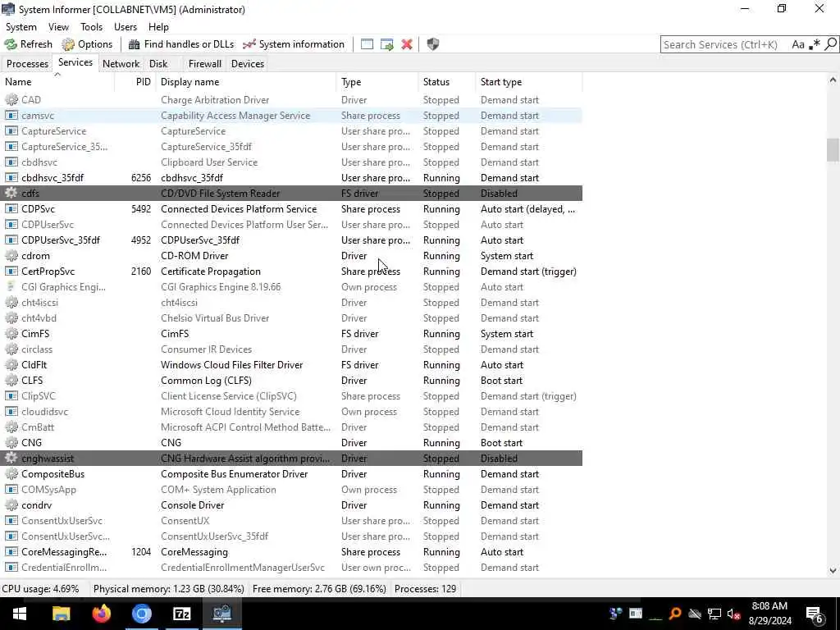Switch to the Firewall tab
The width and height of the screenshot is (840, 630).
coord(204,64)
